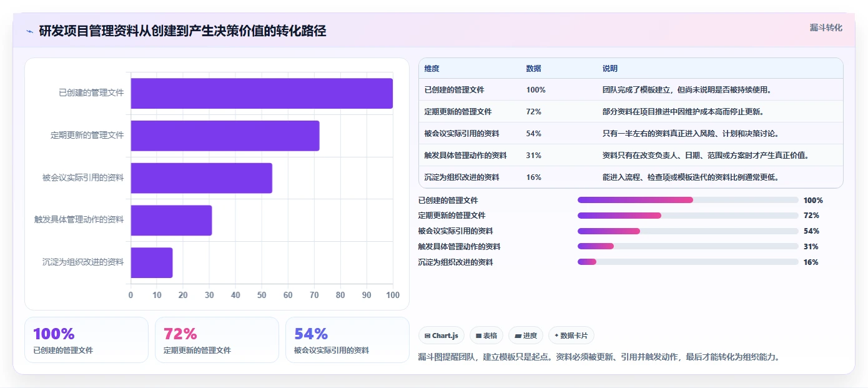Click the chart's 沉淀为组织改进的资料 axis label
This screenshot has height=388, width=868.
(x=83, y=262)
